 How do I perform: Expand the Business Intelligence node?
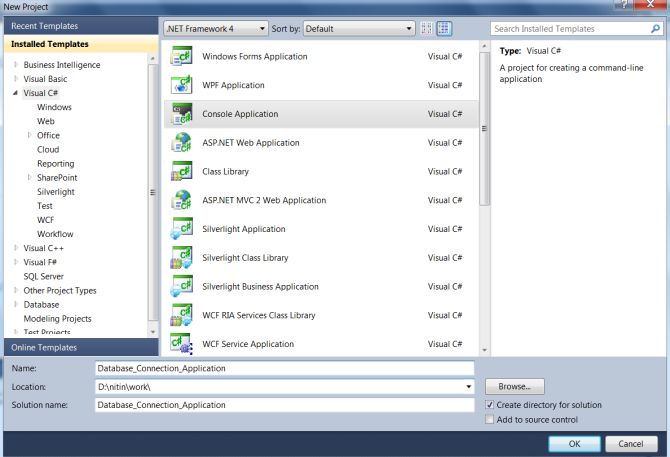pos(16,64)
